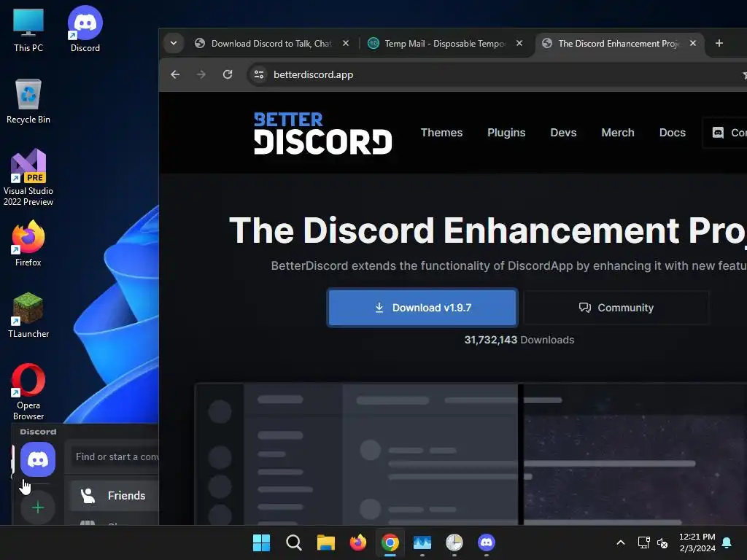This screenshot has height=560, width=747.
Task: Launch Firefox from desktop shortcut
Action: pyautogui.click(x=28, y=244)
